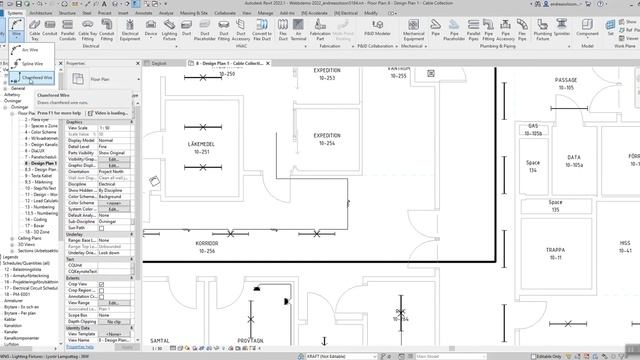Close the Design Plan 1 view tab
Screen dimensions: 640x360
point(268,63)
